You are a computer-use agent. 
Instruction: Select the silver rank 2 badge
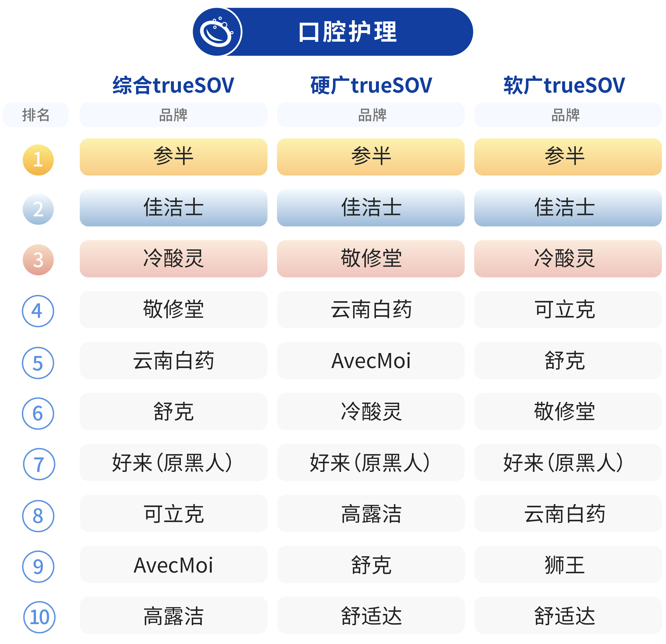point(38,209)
